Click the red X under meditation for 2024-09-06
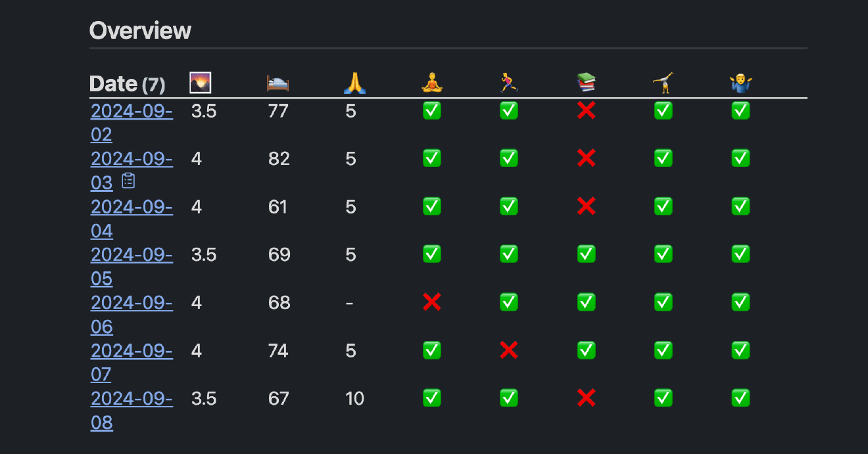Image resolution: width=868 pixels, height=454 pixels. pyautogui.click(x=432, y=302)
